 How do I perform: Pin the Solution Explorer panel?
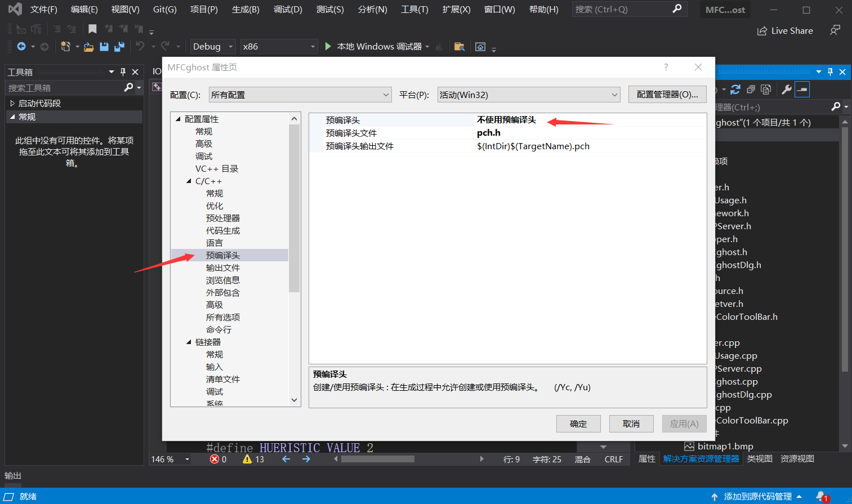pyautogui.click(x=830, y=72)
